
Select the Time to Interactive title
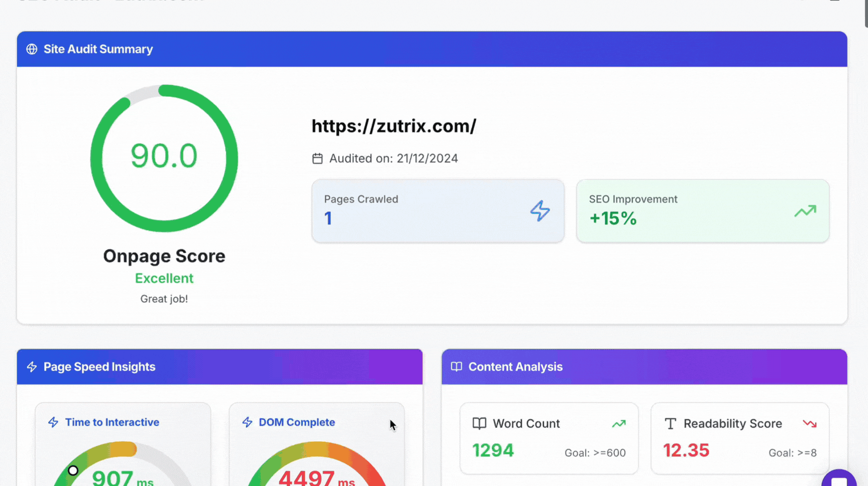coord(112,422)
